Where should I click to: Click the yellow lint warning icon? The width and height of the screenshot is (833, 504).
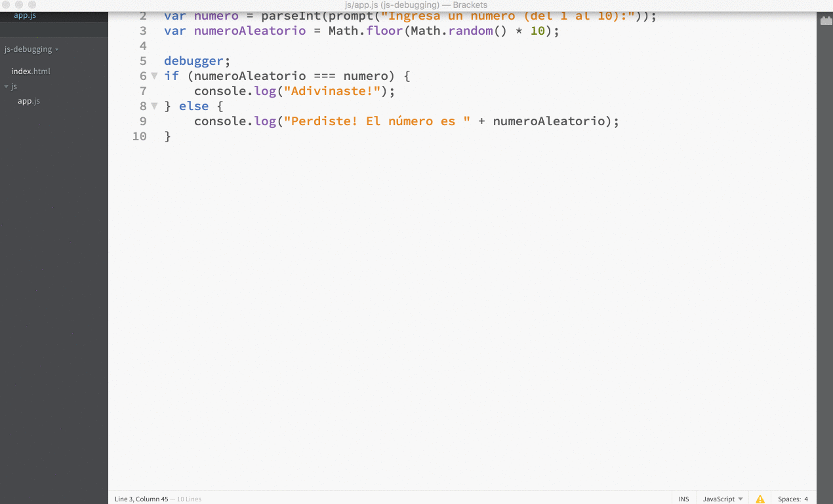coord(760,499)
